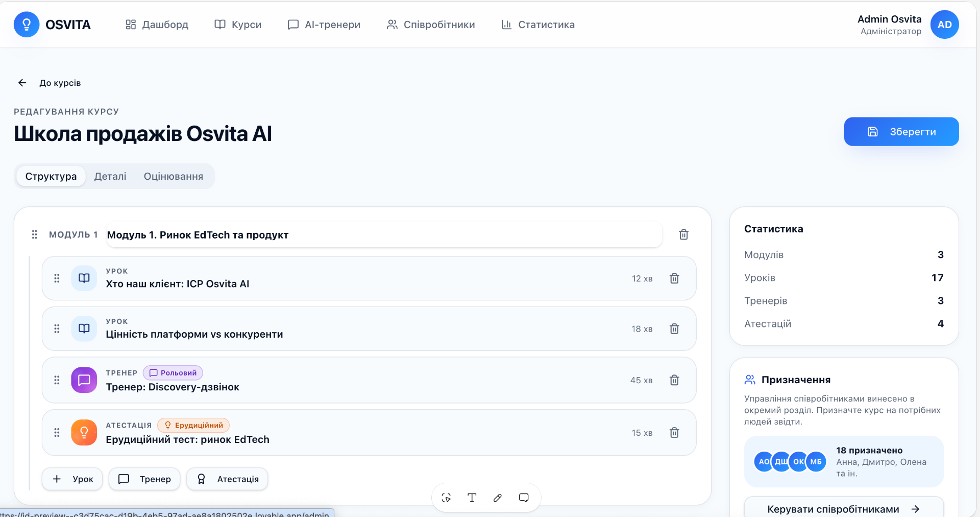Click the 45 хв duration
The height and width of the screenshot is (517, 980).
pyautogui.click(x=641, y=380)
